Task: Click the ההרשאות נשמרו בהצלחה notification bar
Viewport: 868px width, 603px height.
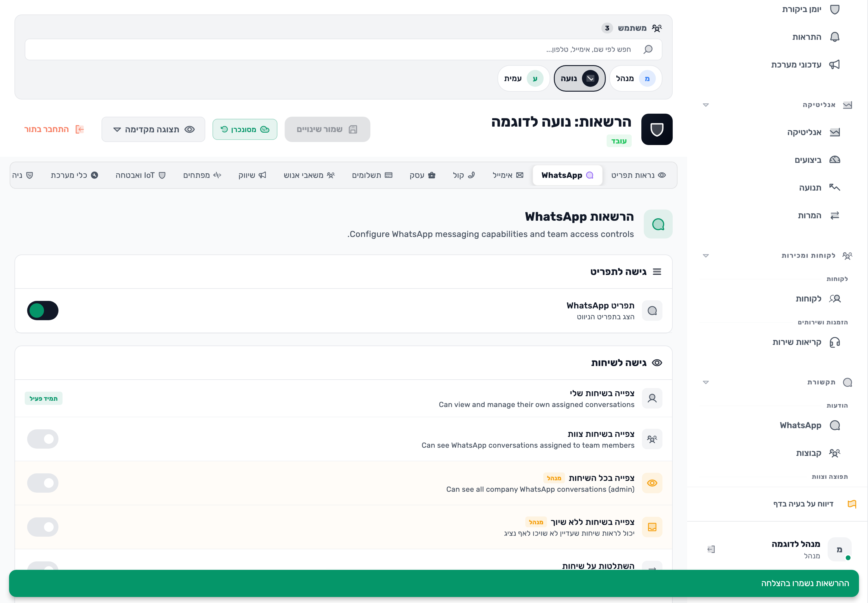Action: (434, 583)
